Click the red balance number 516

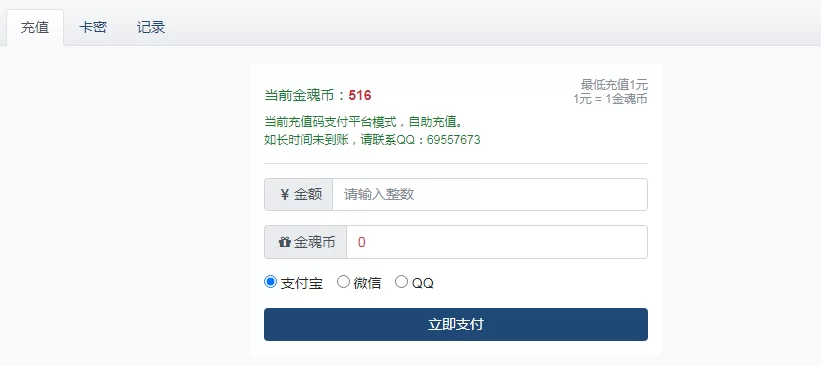(x=360, y=95)
